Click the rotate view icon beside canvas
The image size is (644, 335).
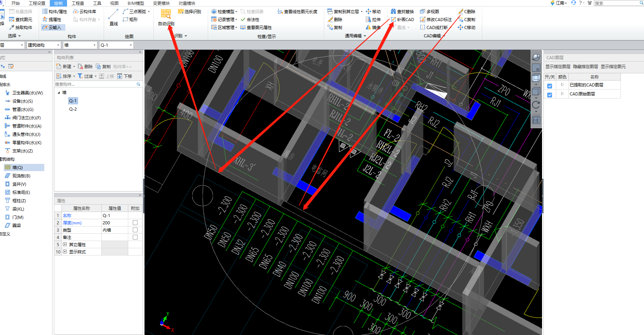tap(536, 105)
